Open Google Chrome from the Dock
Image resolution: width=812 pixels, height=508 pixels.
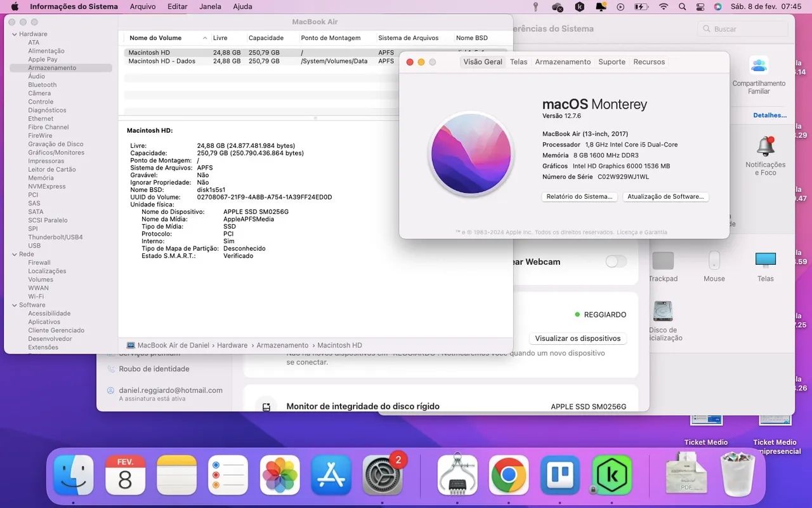509,474
